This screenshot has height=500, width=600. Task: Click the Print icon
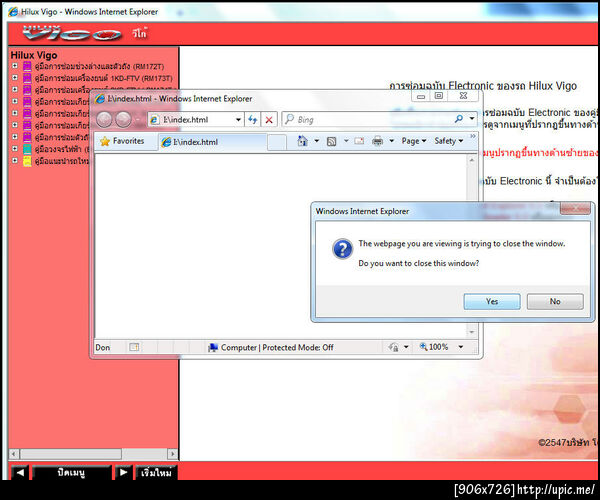[378, 141]
